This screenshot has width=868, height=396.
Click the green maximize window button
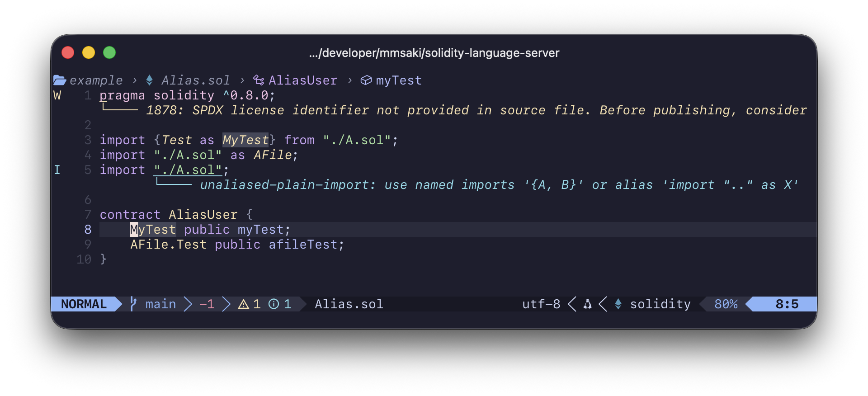109,53
